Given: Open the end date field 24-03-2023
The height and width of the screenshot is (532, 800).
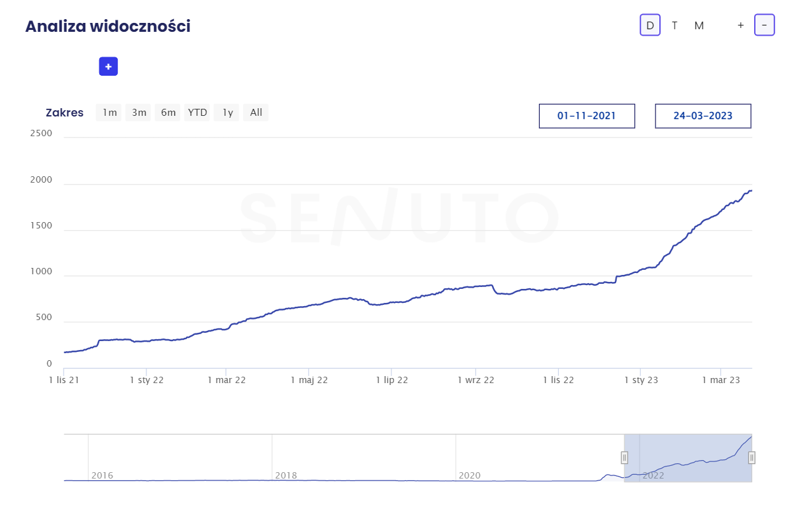Looking at the screenshot, I should [x=703, y=116].
